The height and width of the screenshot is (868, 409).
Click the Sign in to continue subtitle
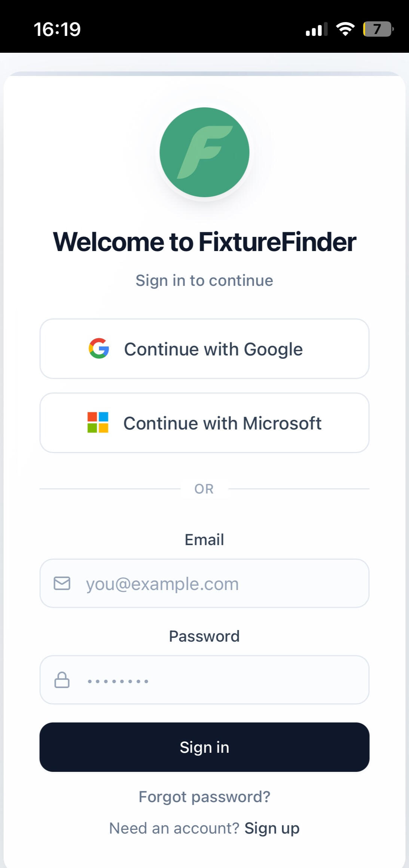[204, 281]
